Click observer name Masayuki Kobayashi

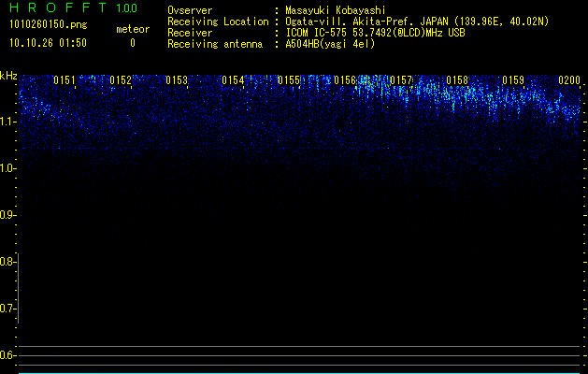336,10
